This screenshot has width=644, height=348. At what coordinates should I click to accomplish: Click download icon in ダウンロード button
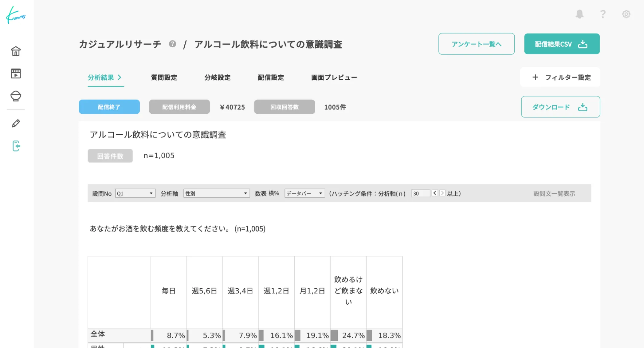(x=583, y=107)
